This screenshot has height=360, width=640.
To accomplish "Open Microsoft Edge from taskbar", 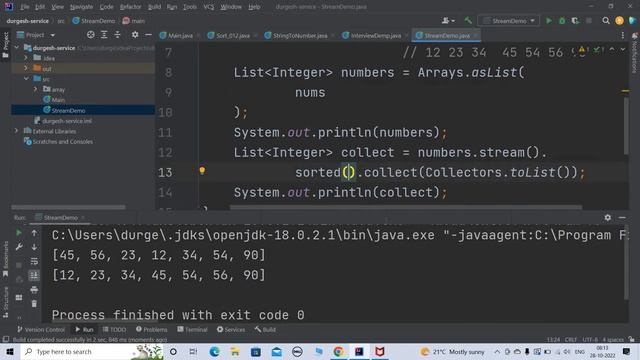I will [x=214, y=351].
